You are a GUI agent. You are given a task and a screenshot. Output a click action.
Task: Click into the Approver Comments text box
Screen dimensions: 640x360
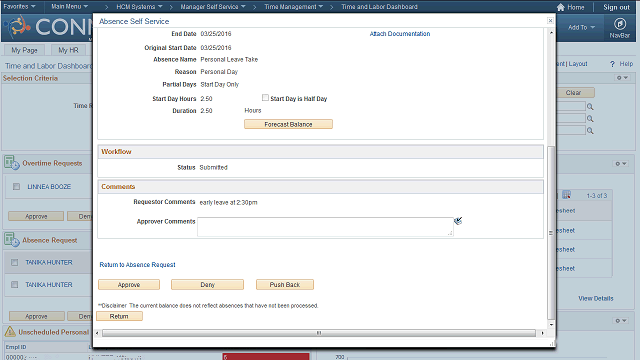[x=325, y=227]
